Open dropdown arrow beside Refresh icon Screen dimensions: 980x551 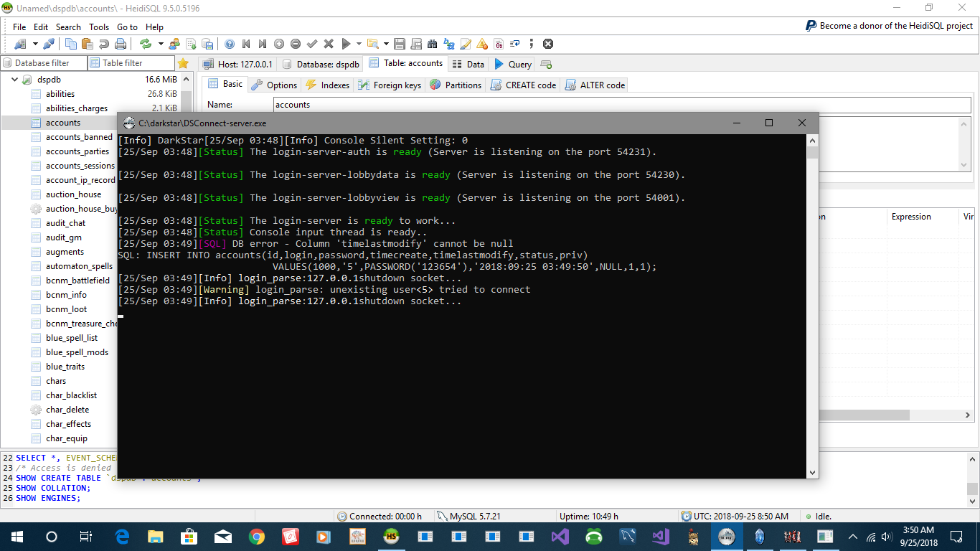tap(160, 44)
